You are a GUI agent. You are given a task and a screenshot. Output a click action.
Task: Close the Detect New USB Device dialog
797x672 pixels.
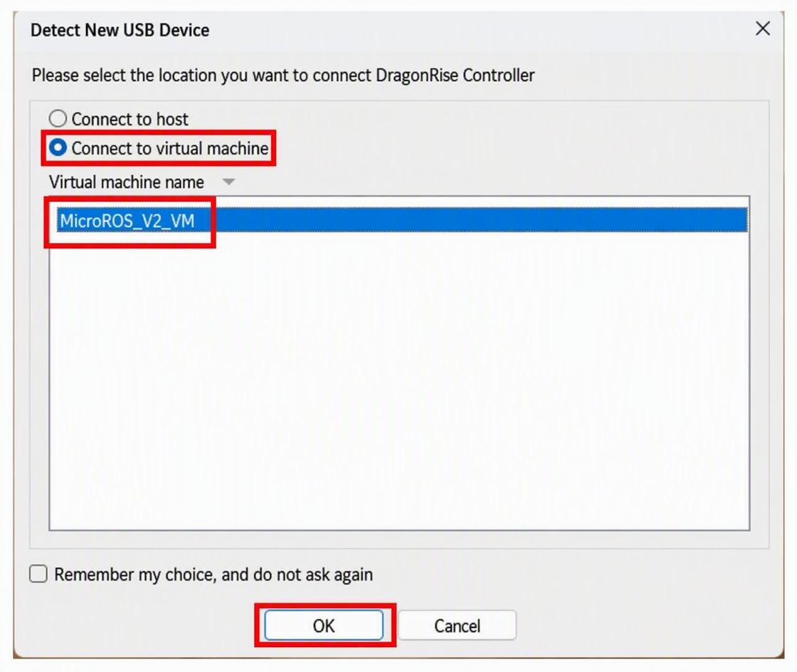coord(762,28)
